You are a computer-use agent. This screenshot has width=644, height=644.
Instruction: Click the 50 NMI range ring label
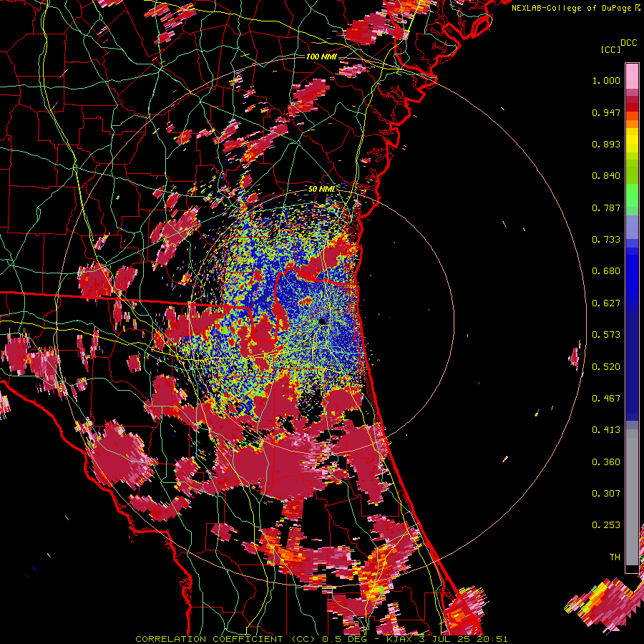click(x=321, y=189)
